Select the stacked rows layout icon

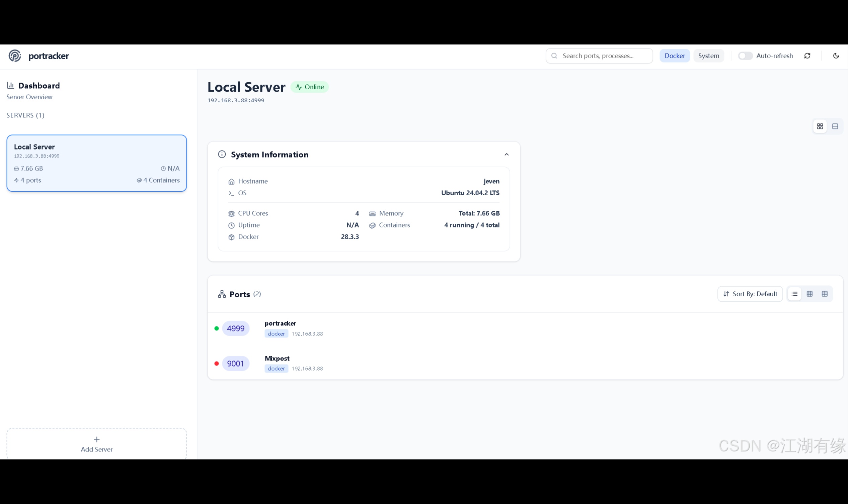[835, 126]
